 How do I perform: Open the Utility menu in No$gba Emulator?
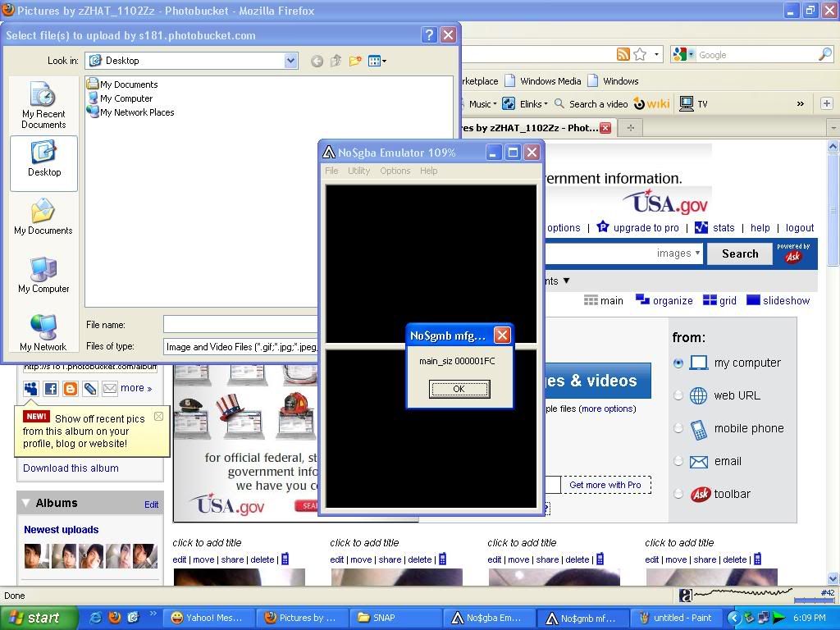click(x=359, y=171)
